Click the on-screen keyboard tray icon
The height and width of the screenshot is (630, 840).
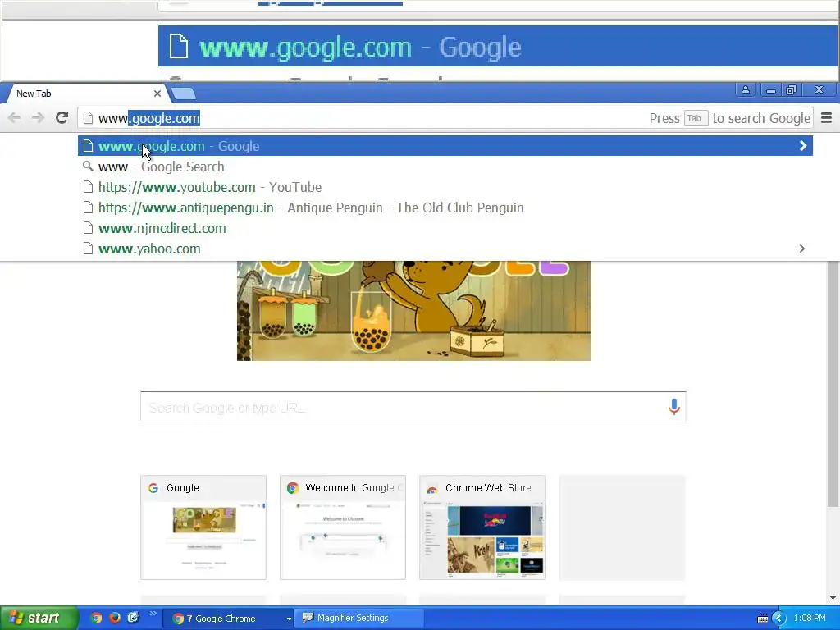763,619
